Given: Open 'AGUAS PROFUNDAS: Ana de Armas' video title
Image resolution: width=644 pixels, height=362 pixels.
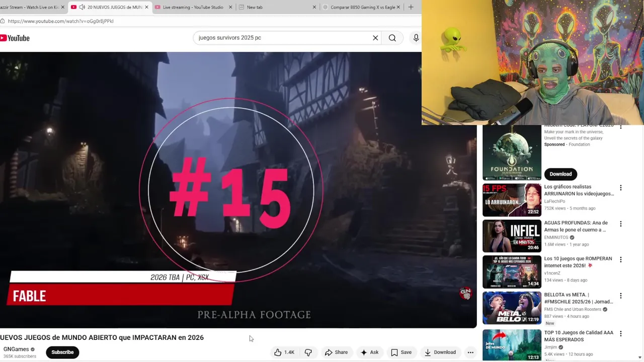Looking at the screenshot, I should [576, 226].
